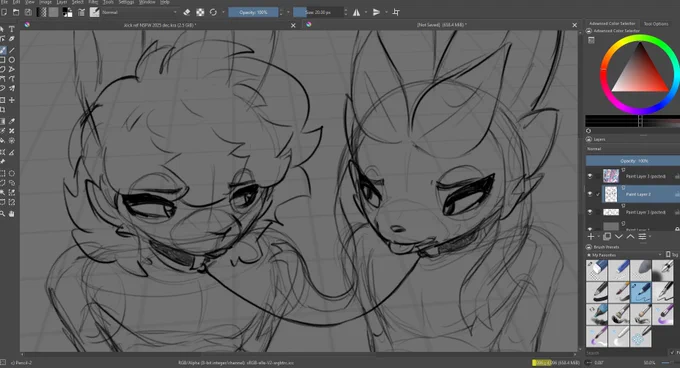Click the Save toolbar icon
The image size is (680, 368).
click(28, 12)
